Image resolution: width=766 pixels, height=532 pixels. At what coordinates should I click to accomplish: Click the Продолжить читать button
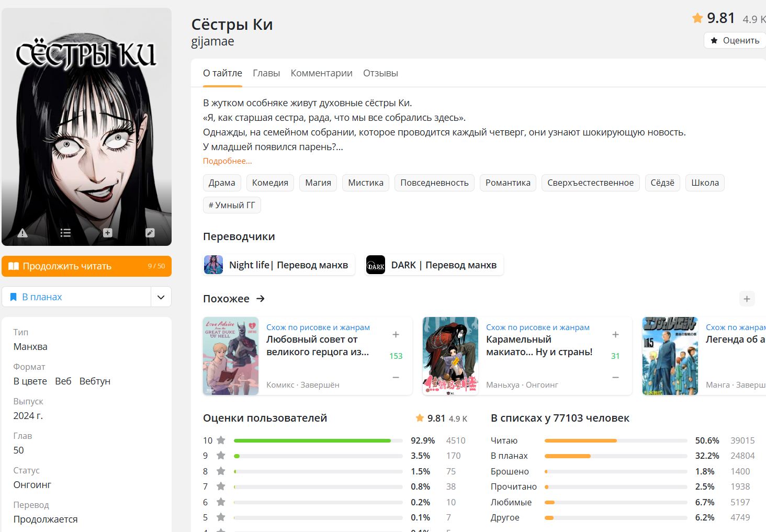click(87, 266)
